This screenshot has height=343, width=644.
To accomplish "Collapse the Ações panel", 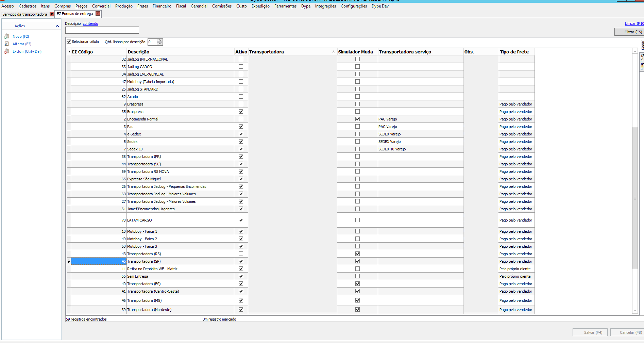I will [x=57, y=26].
